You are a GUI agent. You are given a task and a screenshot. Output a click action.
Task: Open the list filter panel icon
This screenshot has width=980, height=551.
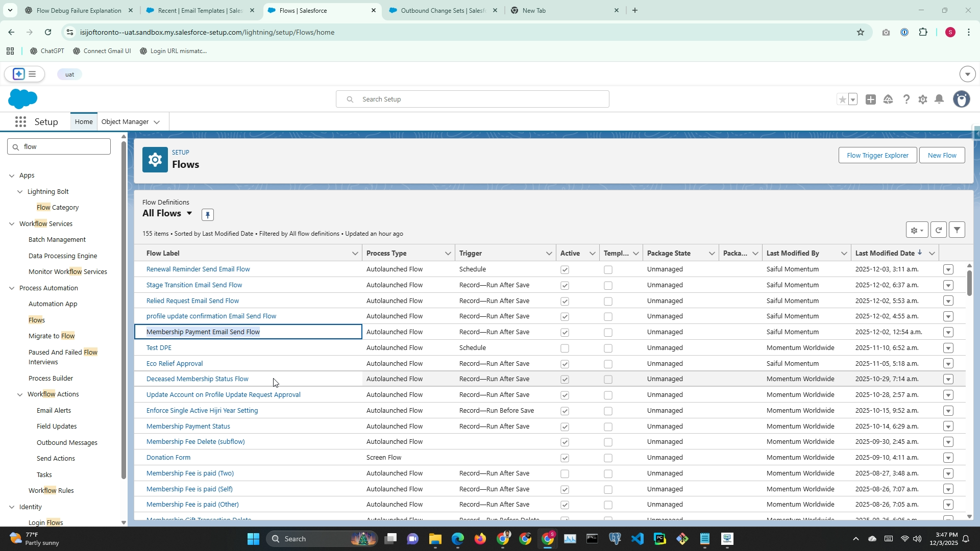click(x=957, y=230)
